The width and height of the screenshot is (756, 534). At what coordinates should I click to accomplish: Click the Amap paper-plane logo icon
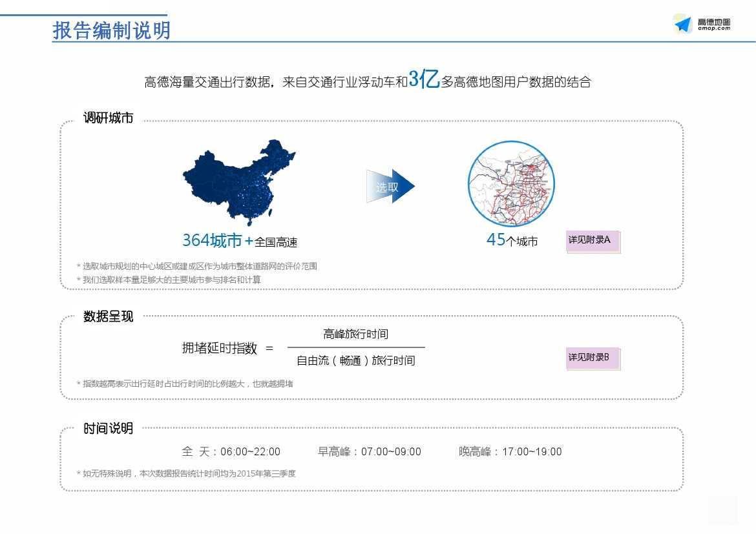[x=682, y=25]
